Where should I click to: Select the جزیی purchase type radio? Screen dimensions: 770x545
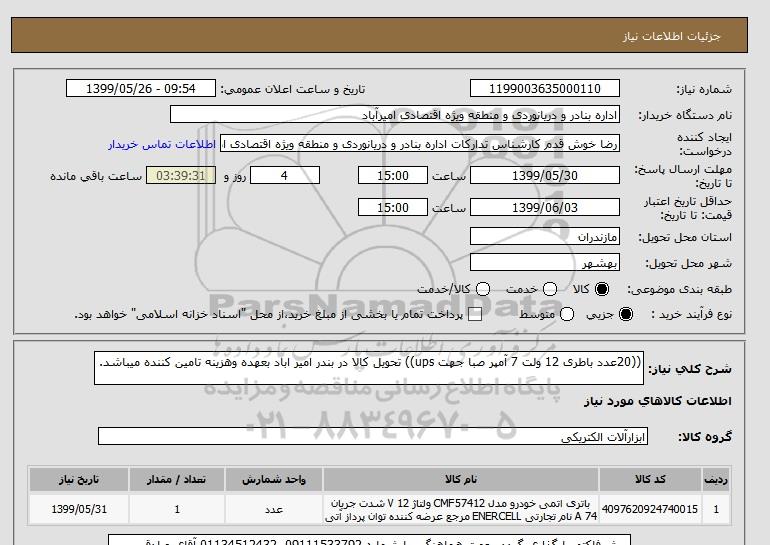tap(626, 314)
